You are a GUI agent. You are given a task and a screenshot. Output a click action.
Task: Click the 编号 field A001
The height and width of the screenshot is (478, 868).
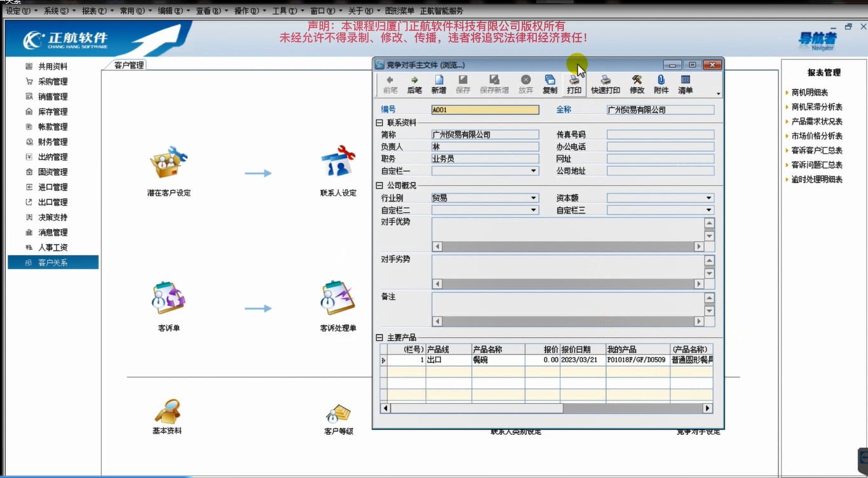[x=485, y=110]
